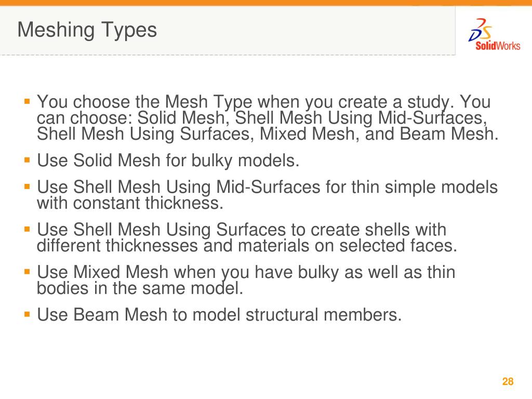This screenshot has height=399, width=532.
Task: Click the line 'with constant thickness.'
Action: [x=130, y=203]
